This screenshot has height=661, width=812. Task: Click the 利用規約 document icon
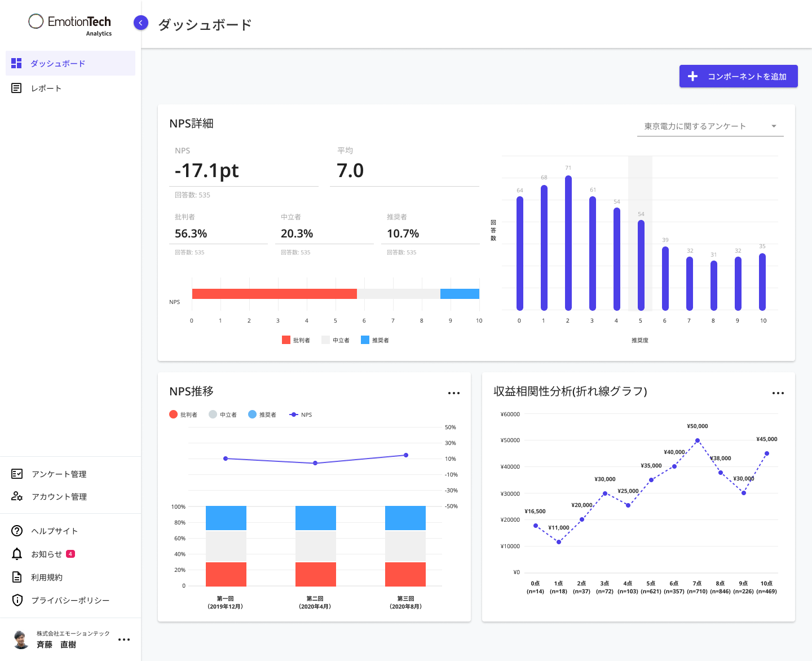[x=16, y=577]
